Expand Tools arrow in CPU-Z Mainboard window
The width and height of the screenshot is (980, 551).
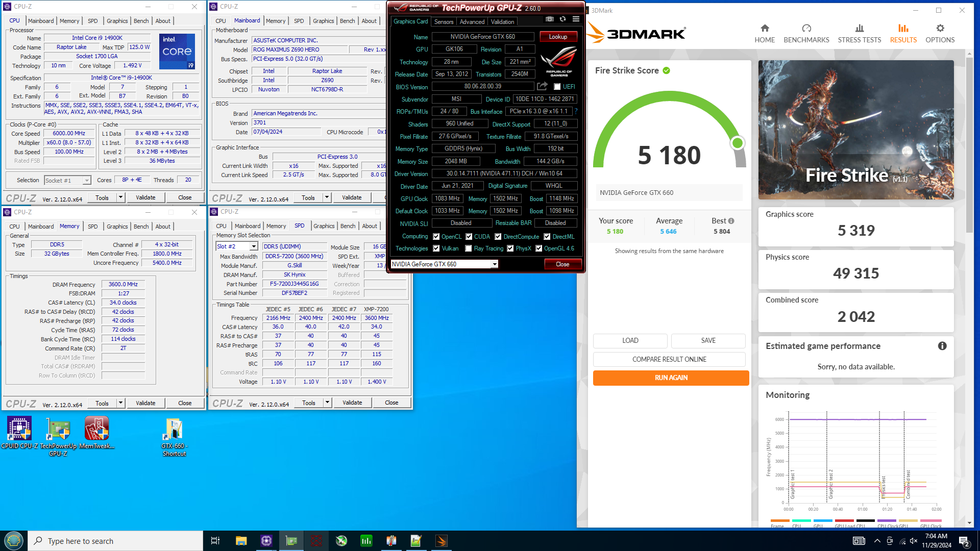click(x=327, y=197)
